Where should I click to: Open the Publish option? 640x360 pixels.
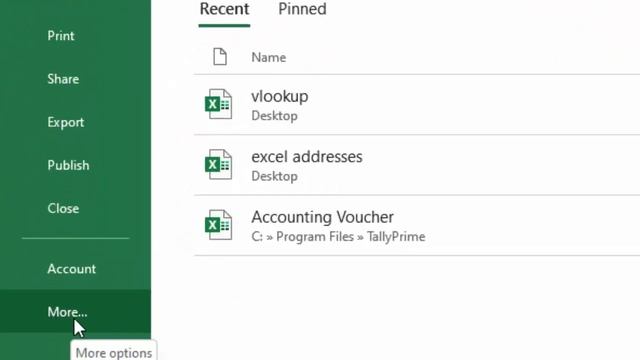pos(68,165)
